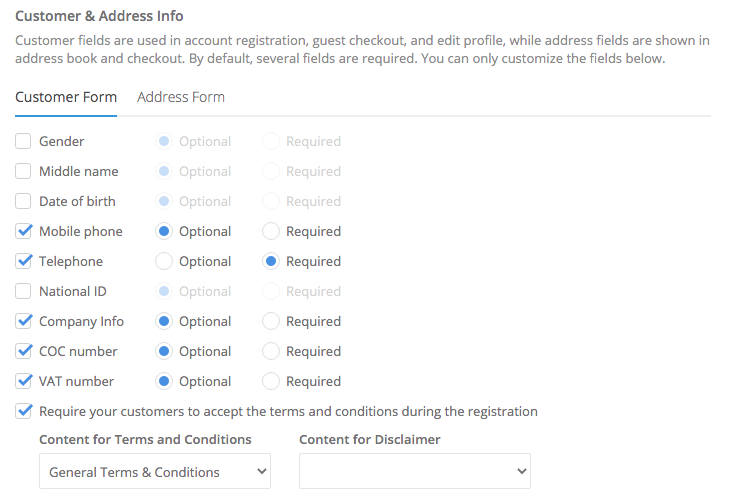Set COC number to Required
This screenshot has height=499, width=730.
tap(270, 352)
